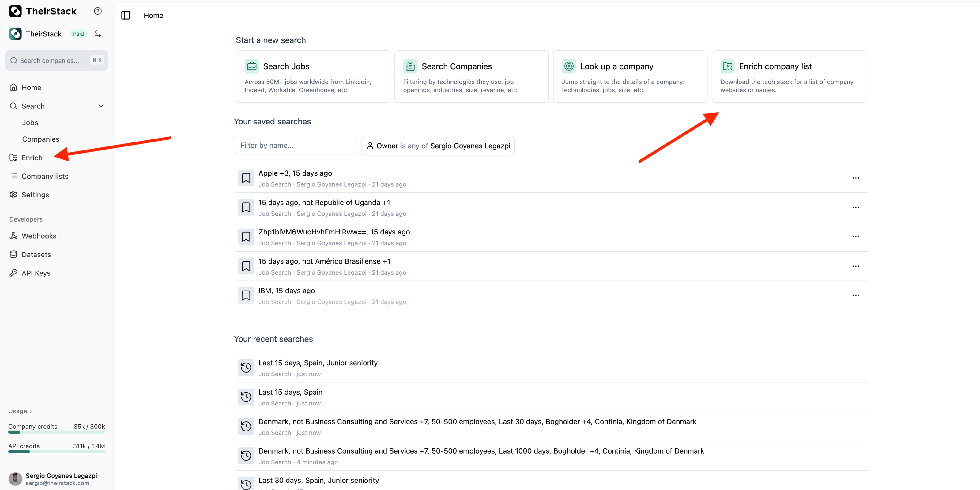Click the Filter by name field
Viewport: 980px width, 490px height.
coord(295,145)
